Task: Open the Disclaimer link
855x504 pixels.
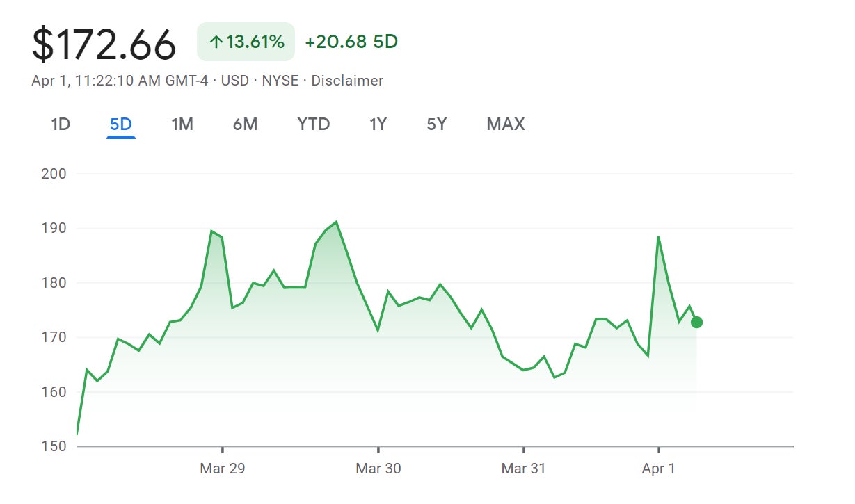Action: (x=347, y=81)
